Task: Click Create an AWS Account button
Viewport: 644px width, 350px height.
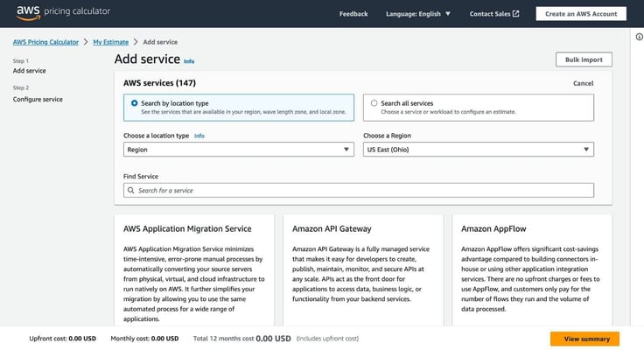Action: (581, 14)
